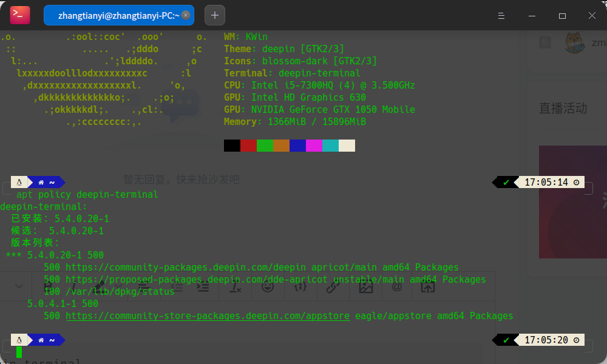Expand the editor's leftmost chevron dropdown behind the terminal
607x364 pixels.
click(x=19, y=286)
